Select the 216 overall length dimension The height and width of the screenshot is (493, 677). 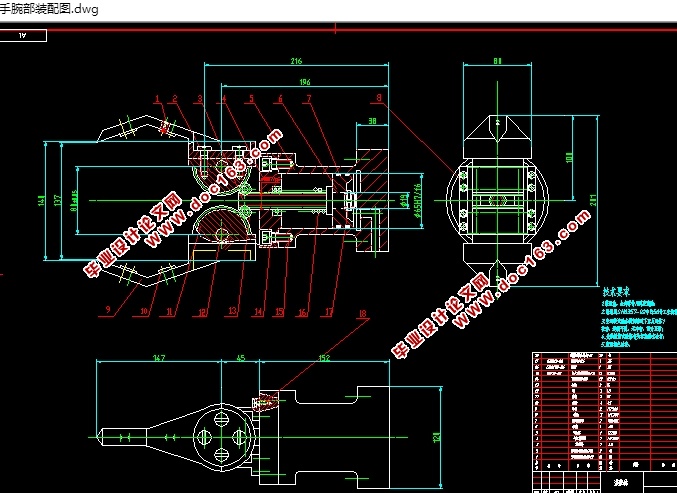point(296,61)
